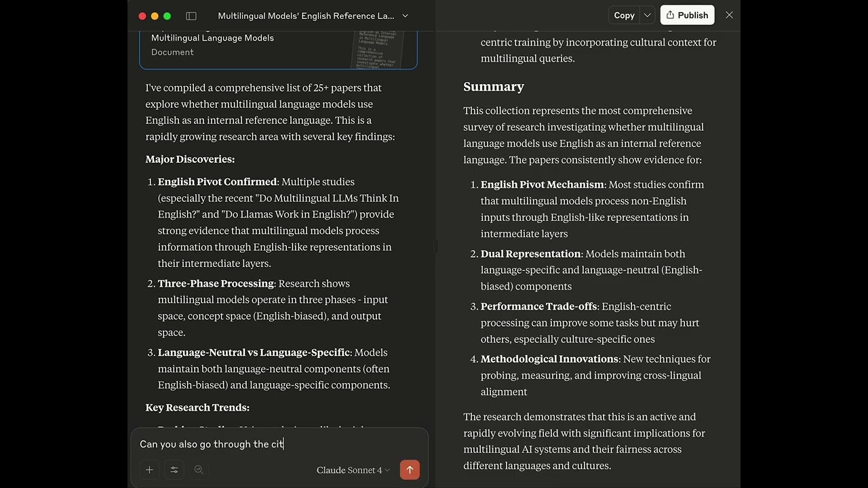Screen dimensions: 868x488
Task: Click the Summary heading in artifact
Action: pyautogui.click(x=494, y=87)
